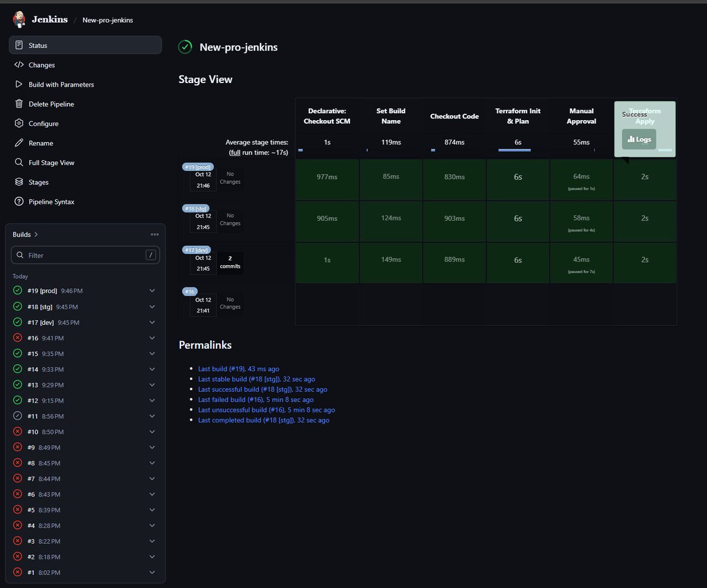Expand dropdown for build #12
Viewport: 707px width, 588px height.
[x=152, y=401]
